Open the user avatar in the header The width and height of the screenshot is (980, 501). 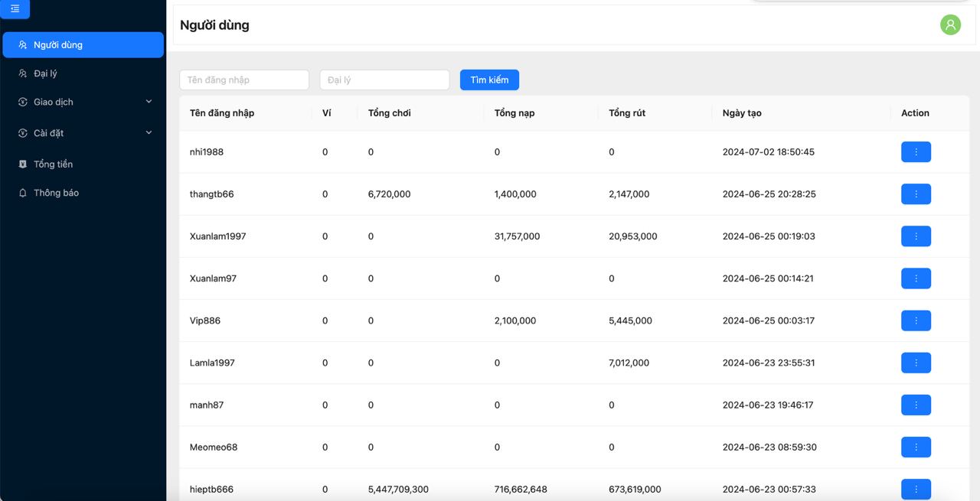(950, 24)
